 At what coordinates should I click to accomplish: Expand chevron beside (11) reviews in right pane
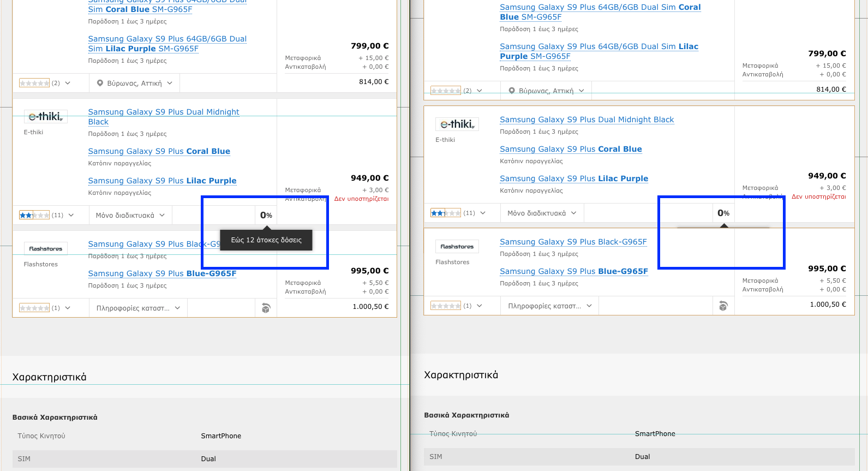483,213
